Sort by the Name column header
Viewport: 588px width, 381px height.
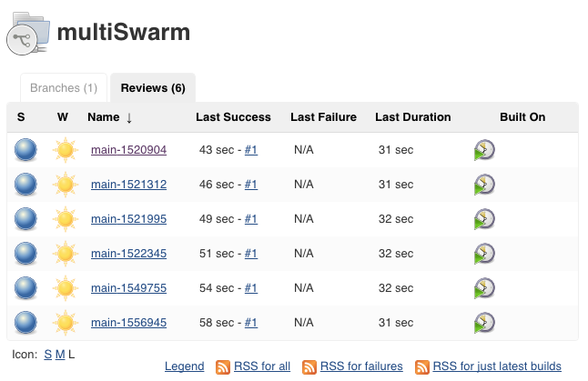[104, 117]
